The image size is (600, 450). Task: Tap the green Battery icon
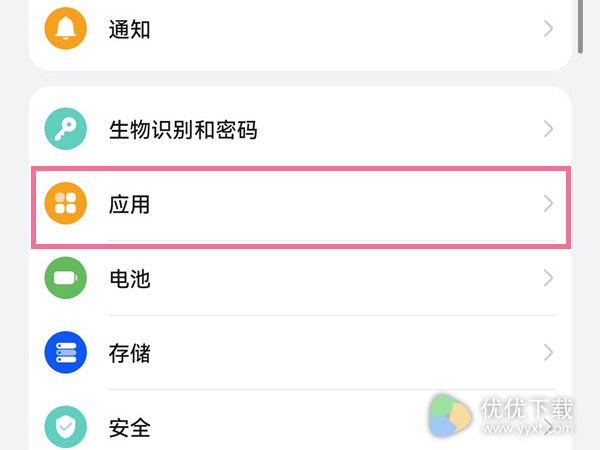(65, 278)
